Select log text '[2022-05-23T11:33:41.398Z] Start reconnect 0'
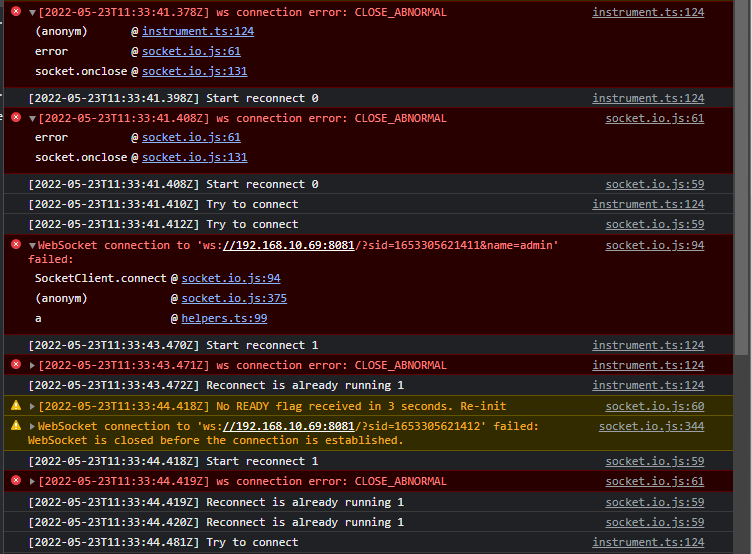752x554 pixels. (x=173, y=98)
